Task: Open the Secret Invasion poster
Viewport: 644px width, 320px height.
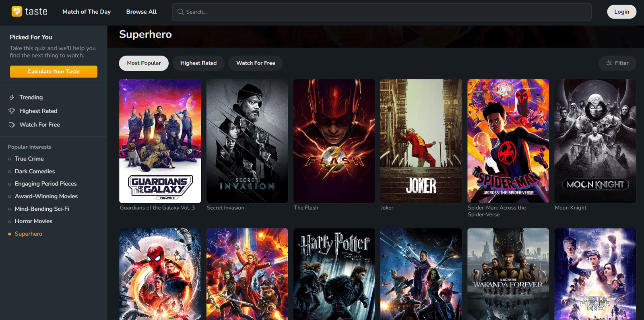Action: pyautogui.click(x=247, y=141)
